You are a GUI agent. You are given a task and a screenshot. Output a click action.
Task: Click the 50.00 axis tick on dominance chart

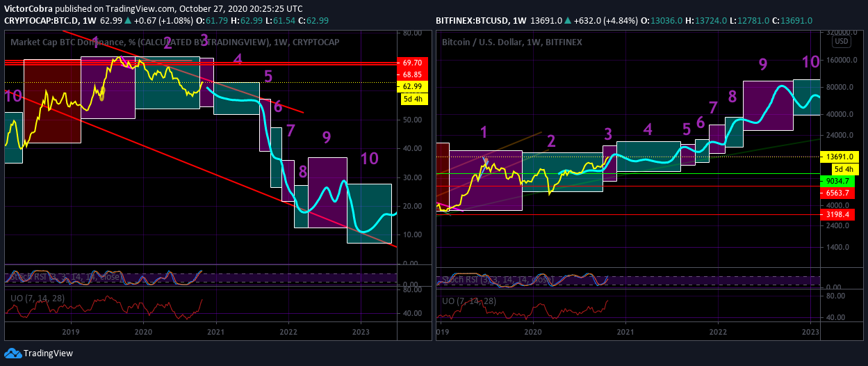[413, 120]
